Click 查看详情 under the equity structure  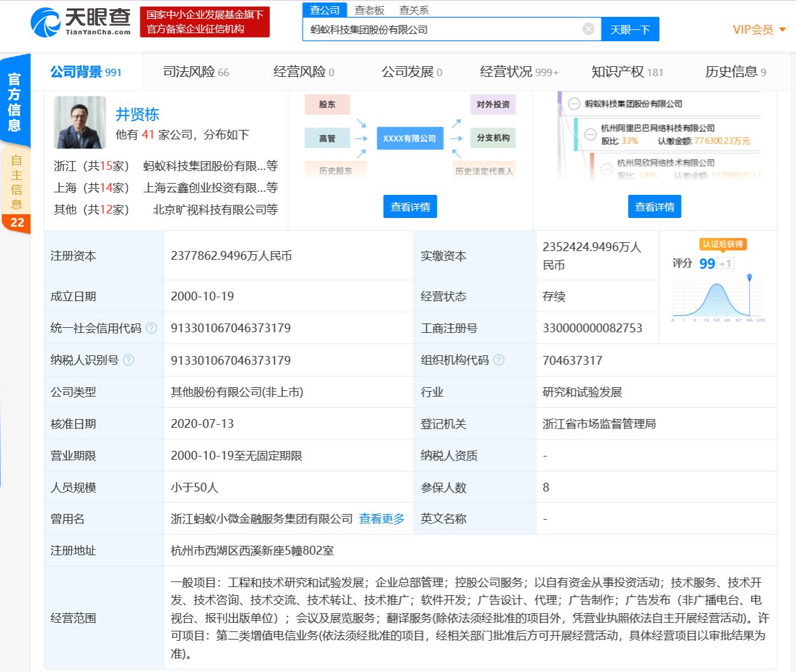pos(654,207)
